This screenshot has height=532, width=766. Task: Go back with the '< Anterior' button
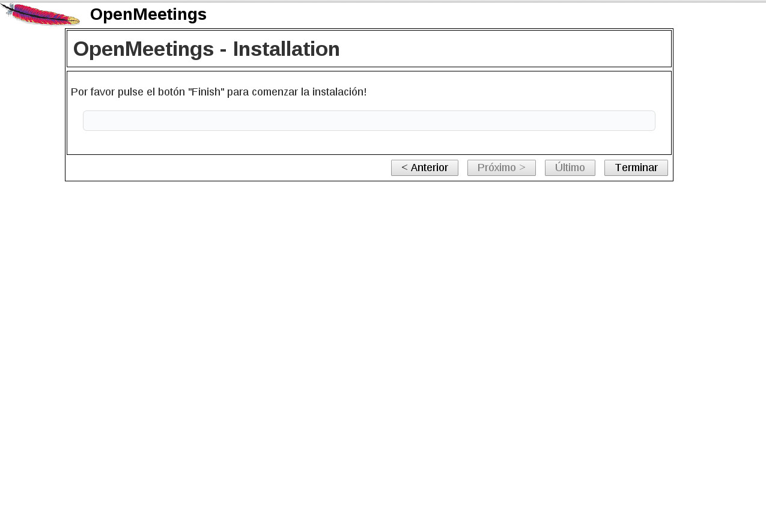[x=425, y=168]
